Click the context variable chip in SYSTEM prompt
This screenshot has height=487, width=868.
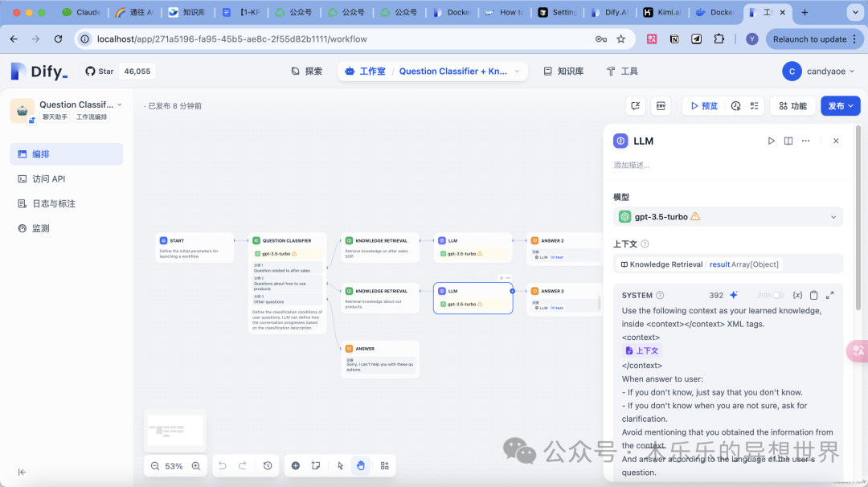(642, 351)
